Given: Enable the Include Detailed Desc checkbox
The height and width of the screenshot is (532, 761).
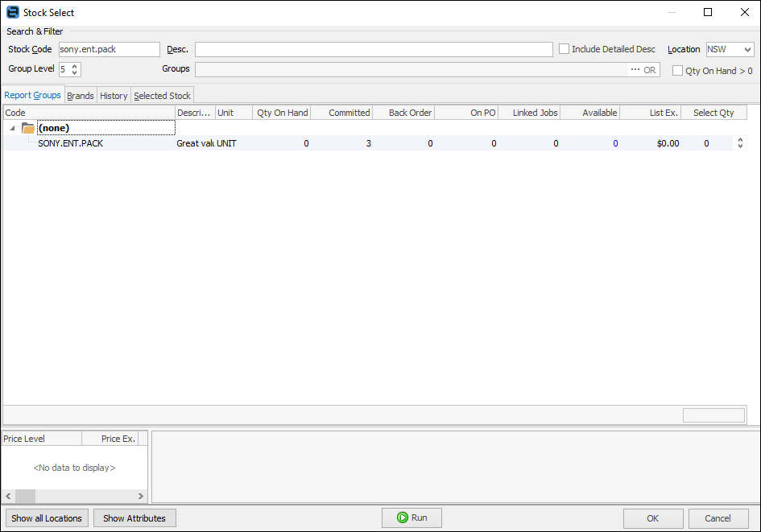Looking at the screenshot, I should (564, 48).
